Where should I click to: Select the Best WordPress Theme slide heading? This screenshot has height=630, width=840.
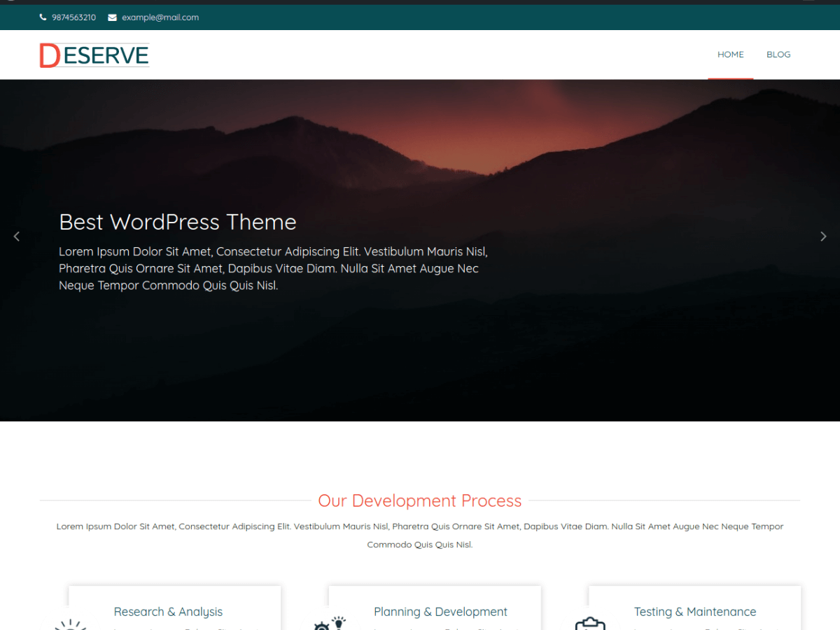coord(178,222)
